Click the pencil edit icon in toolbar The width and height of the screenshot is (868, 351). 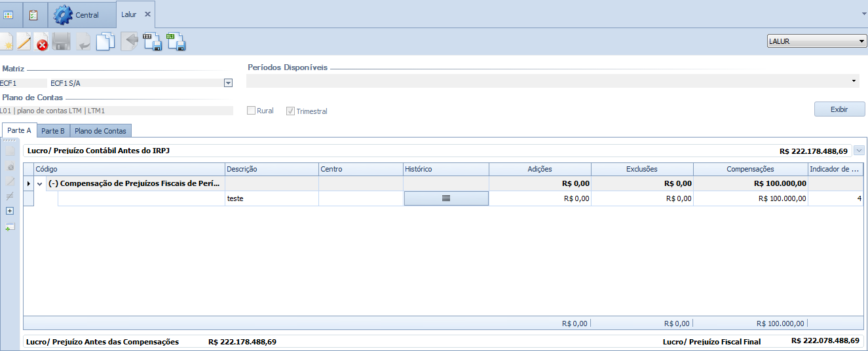pyautogui.click(x=24, y=43)
